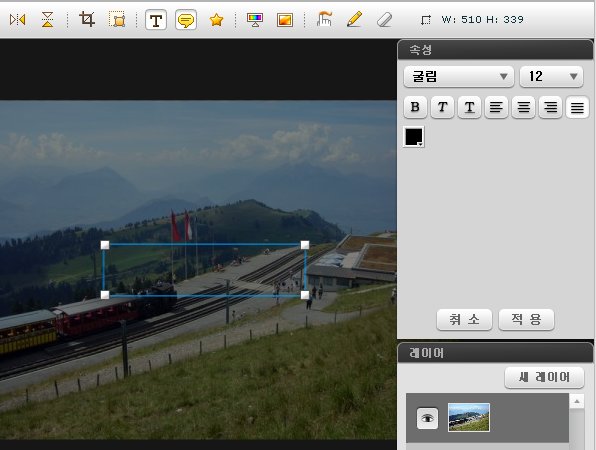Open the font size 12 dropdown
This screenshot has width=596, height=450.
(551, 76)
